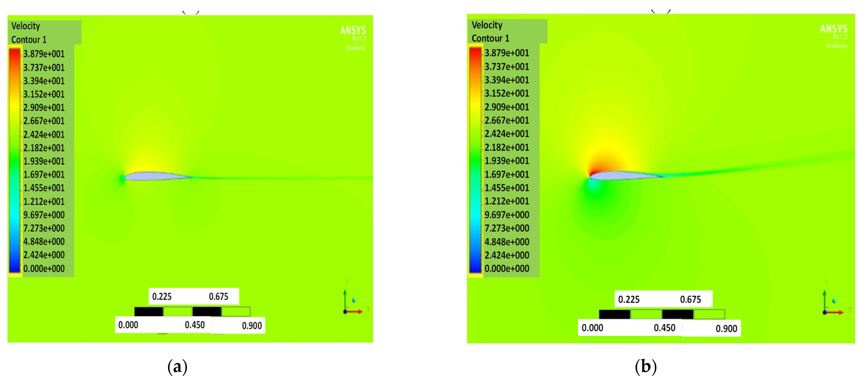Click legend value 0.000e+000 in panel (b)
868x383 pixels.
pyautogui.click(x=507, y=269)
